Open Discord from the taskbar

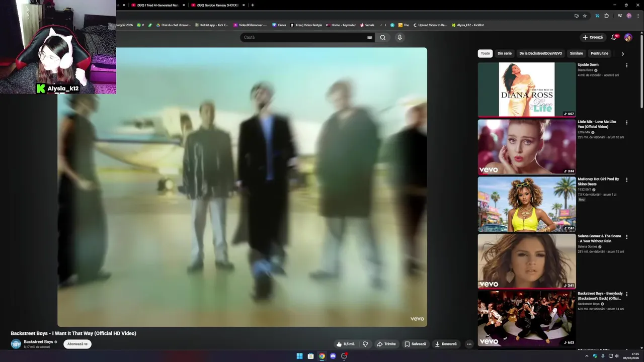click(333, 356)
